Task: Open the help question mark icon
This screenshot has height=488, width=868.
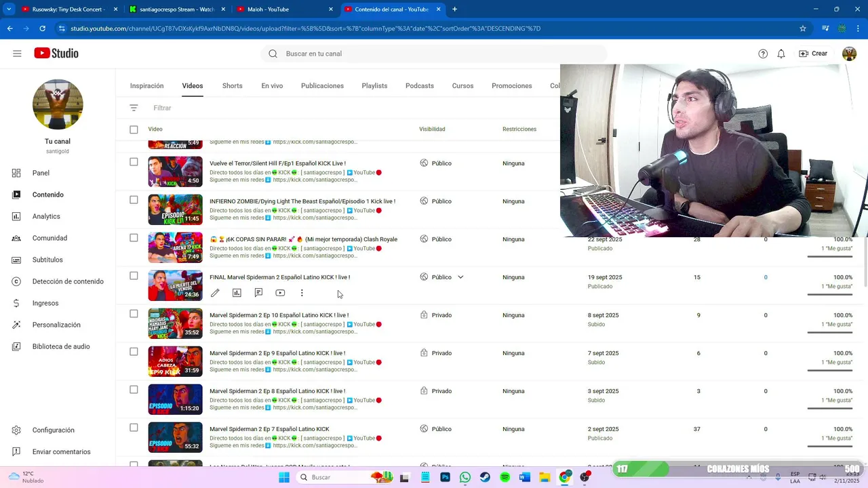Action: 763,54
